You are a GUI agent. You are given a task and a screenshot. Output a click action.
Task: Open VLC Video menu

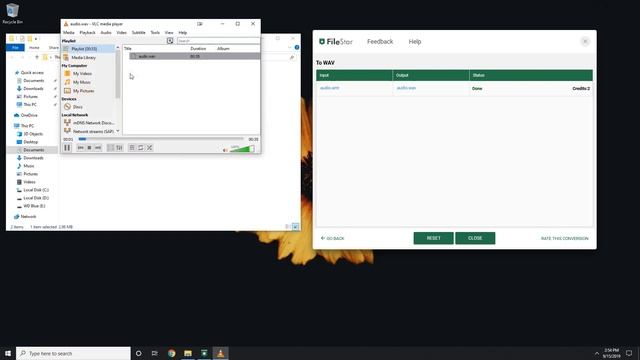click(x=122, y=33)
